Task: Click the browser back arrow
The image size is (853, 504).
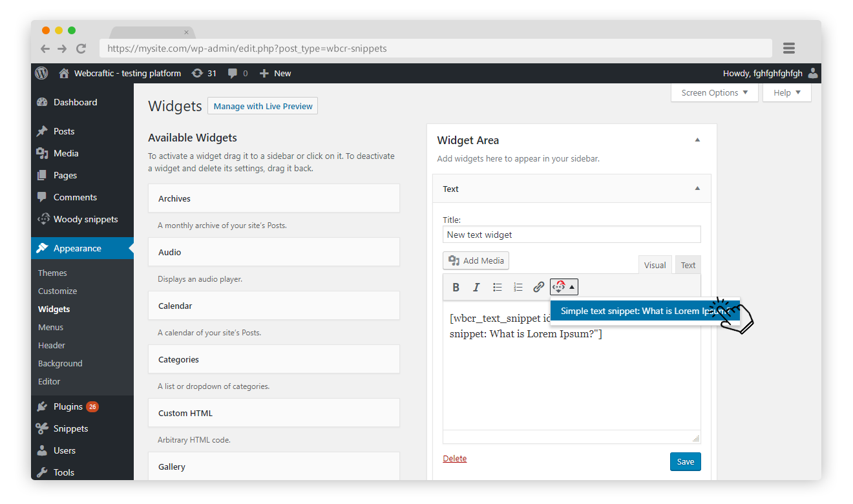Action: pyautogui.click(x=45, y=48)
